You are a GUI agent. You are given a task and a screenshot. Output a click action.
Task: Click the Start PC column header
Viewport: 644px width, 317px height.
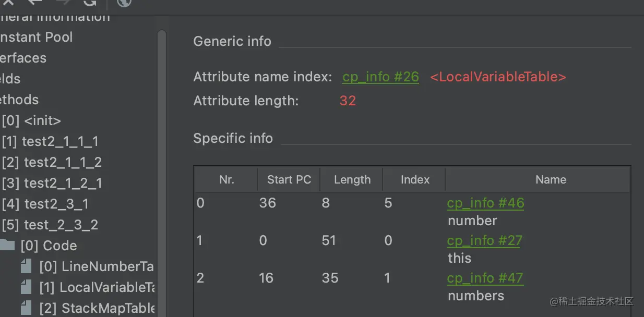point(289,180)
